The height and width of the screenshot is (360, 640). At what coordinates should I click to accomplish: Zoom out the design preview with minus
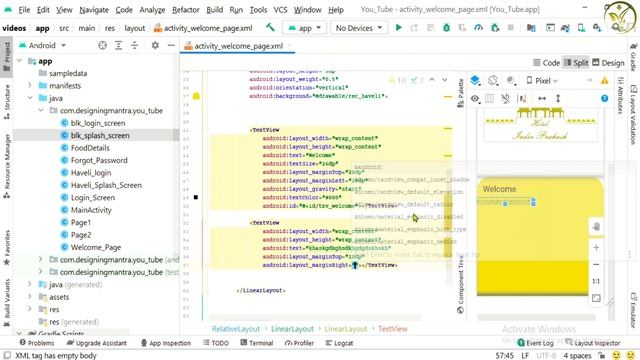click(x=596, y=264)
